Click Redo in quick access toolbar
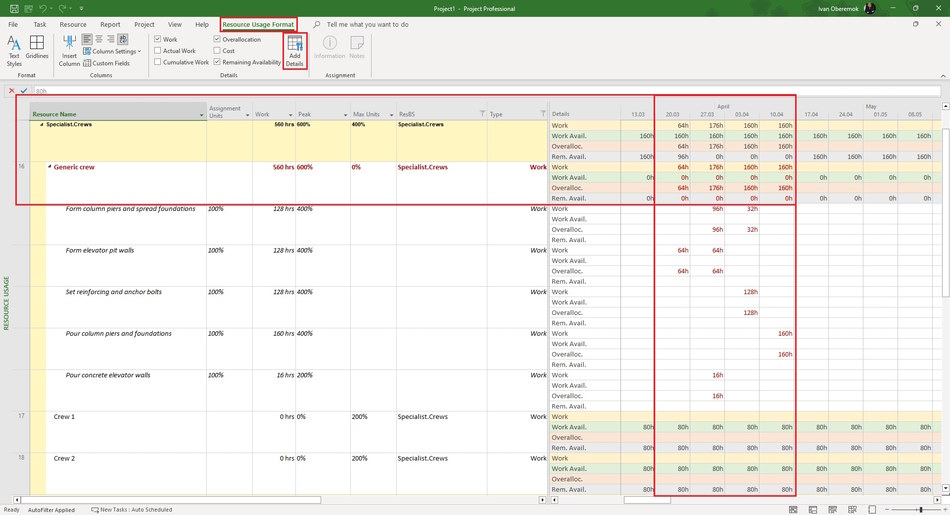Screen dimensions: 950x515 pyautogui.click(x=63, y=8)
